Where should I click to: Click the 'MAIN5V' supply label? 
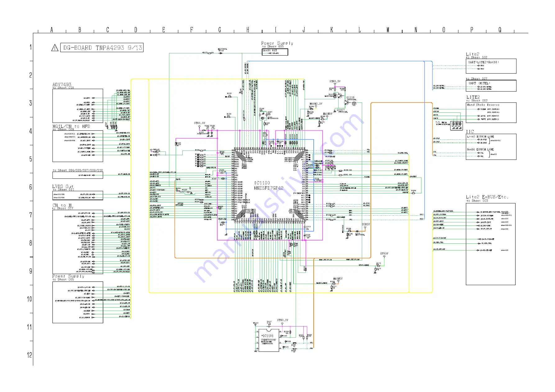point(338,279)
